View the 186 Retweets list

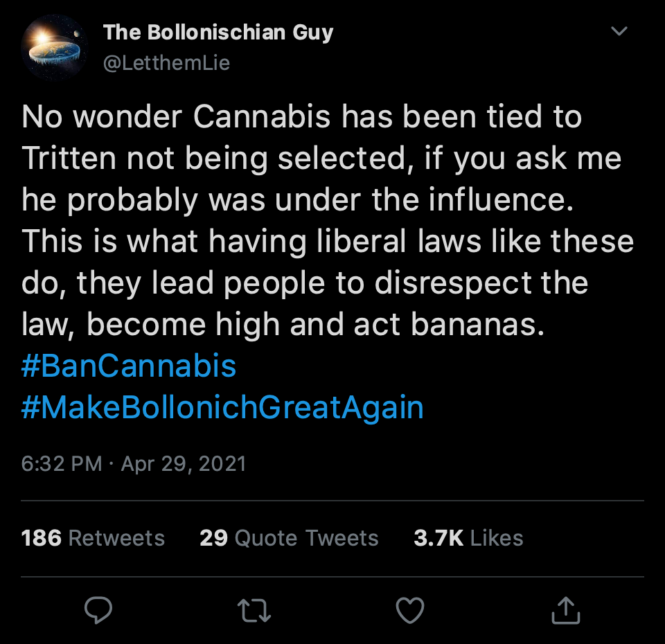[93, 538]
